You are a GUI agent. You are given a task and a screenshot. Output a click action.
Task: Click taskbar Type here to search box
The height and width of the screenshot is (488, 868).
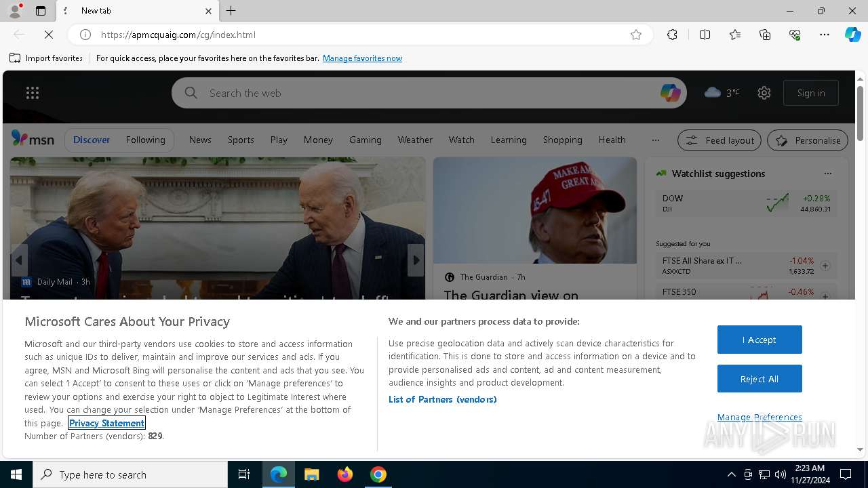pyautogui.click(x=130, y=474)
